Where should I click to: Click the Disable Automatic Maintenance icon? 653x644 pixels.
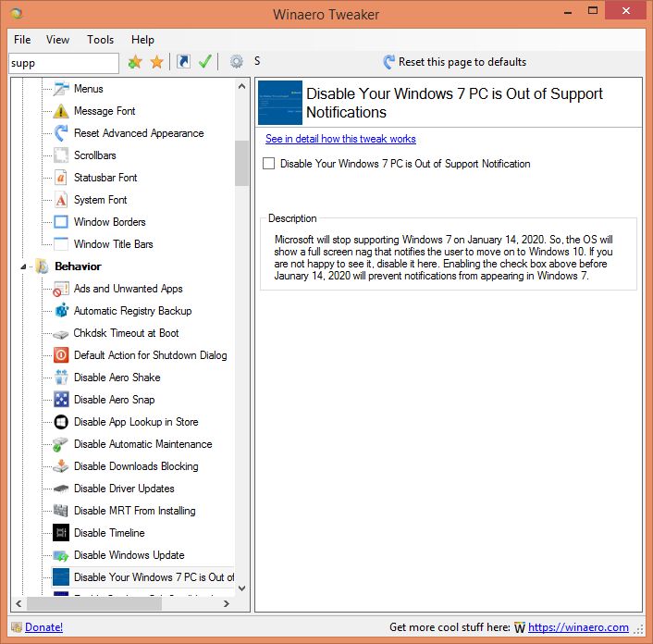pos(61,444)
